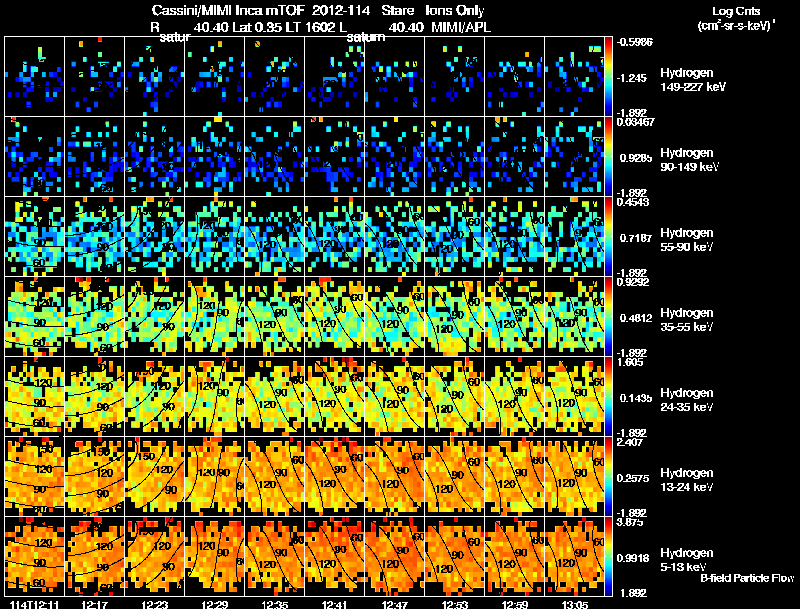Viewport: 800px width, 609px height.
Task: Select the 12:59 panel in the 5-13 keV row
Action: 514,556
